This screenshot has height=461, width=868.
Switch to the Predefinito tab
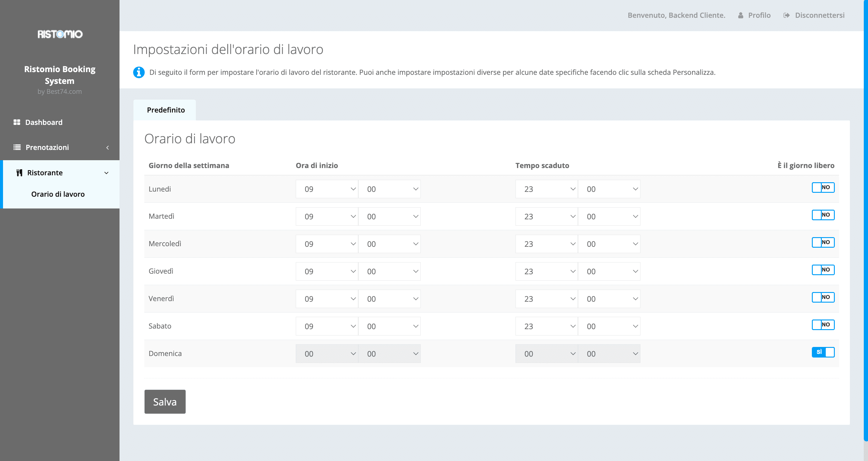coord(165,110)
